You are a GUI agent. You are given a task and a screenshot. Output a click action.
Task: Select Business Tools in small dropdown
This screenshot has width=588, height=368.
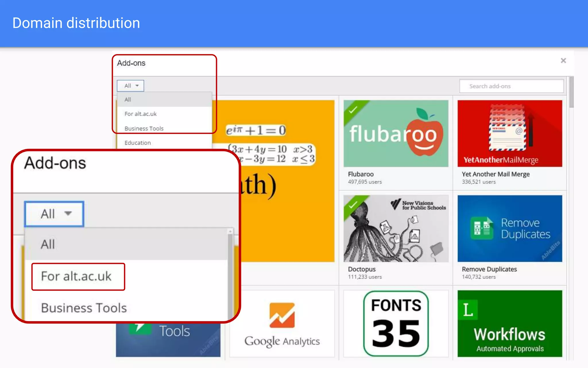pos(165,129)
